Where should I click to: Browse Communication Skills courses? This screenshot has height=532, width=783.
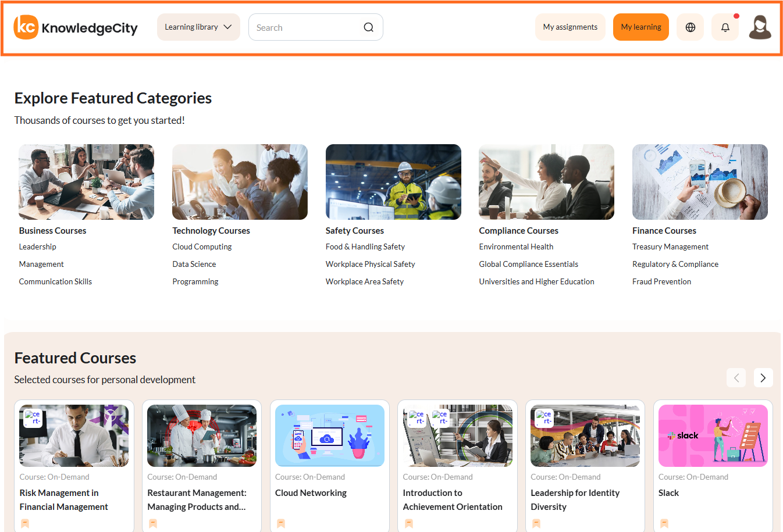55,281
